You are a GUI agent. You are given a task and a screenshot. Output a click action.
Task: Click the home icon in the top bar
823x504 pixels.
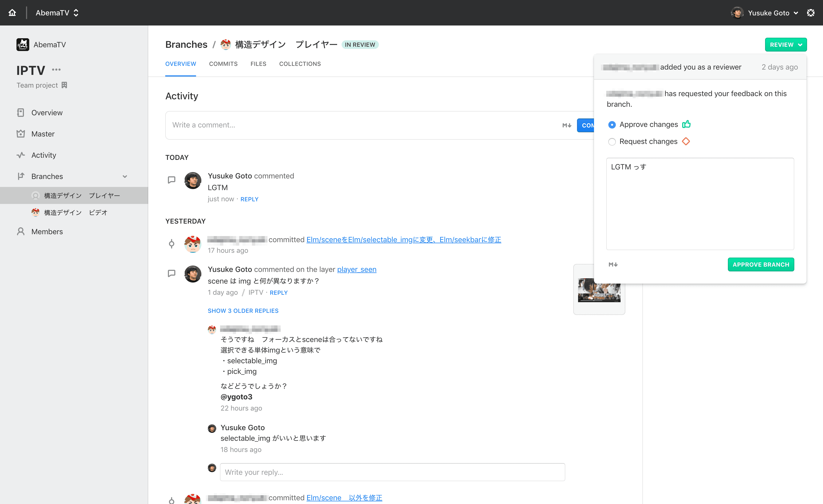point(12,12)
